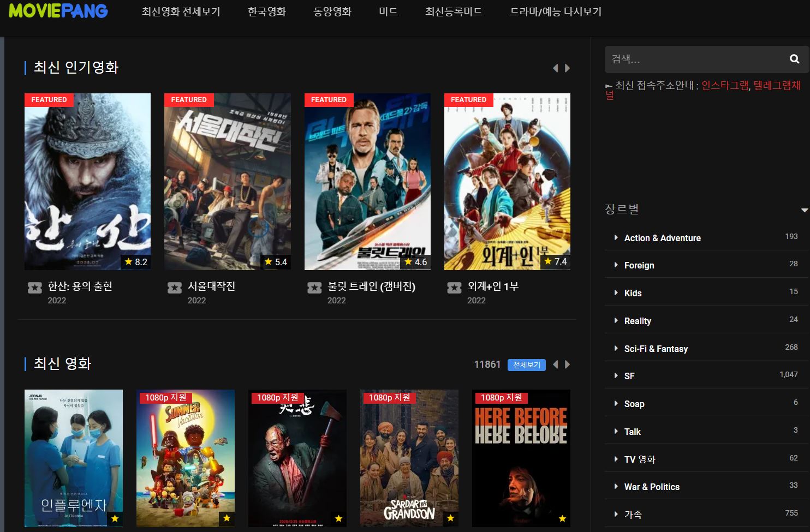Click the 5.4 rating badge on 서울대작전 poster
Image resolution: width=810 pixels, height=532 pixels.
coord(276,262)
